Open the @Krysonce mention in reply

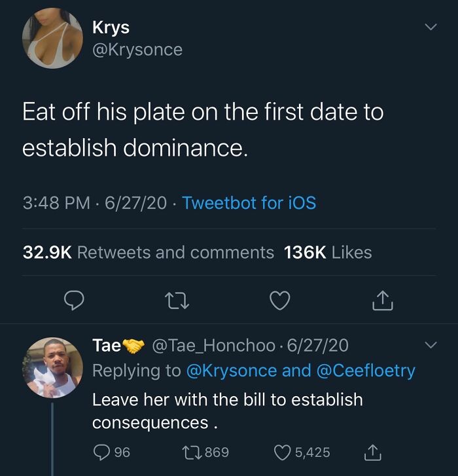point(232,371)
